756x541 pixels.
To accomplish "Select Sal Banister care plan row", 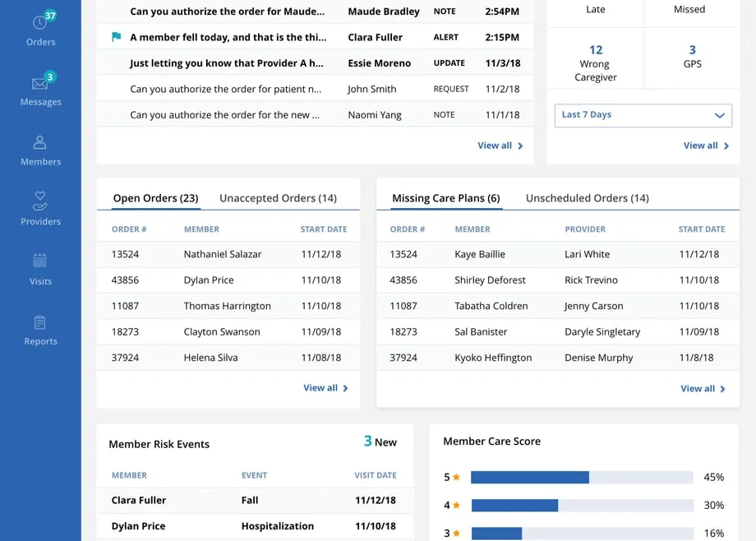I will click(x=558, y=331).
